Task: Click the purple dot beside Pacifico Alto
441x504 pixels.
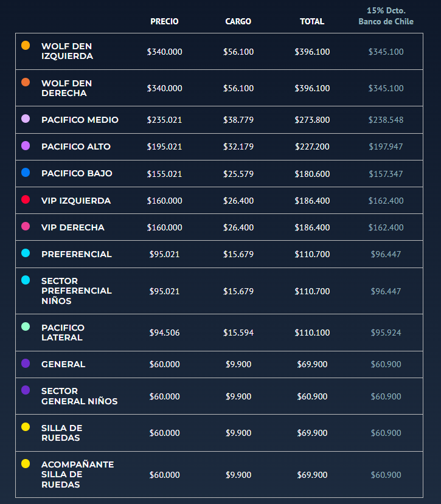Action: (26, 146)
